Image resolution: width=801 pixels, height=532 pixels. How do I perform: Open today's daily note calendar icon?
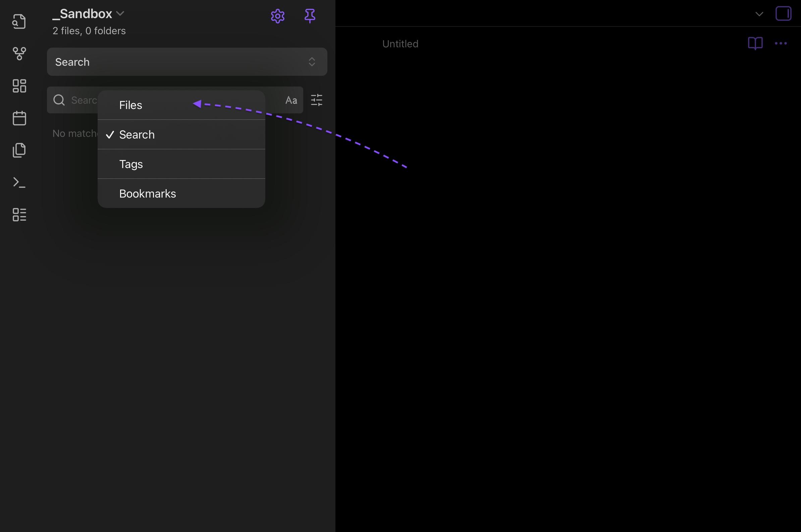19,118
